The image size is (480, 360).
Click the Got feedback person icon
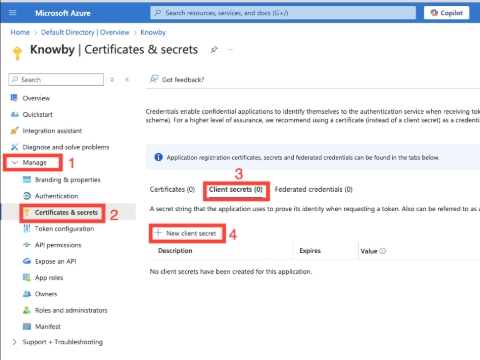click(154, 79)
